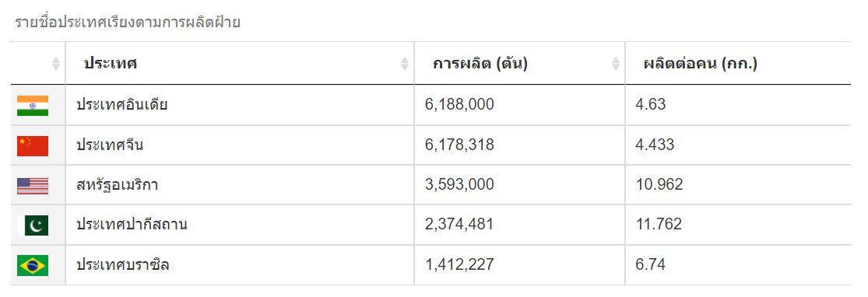Click the Brazil flag icon
Screen dimensions: 868x297
point(33,265)
